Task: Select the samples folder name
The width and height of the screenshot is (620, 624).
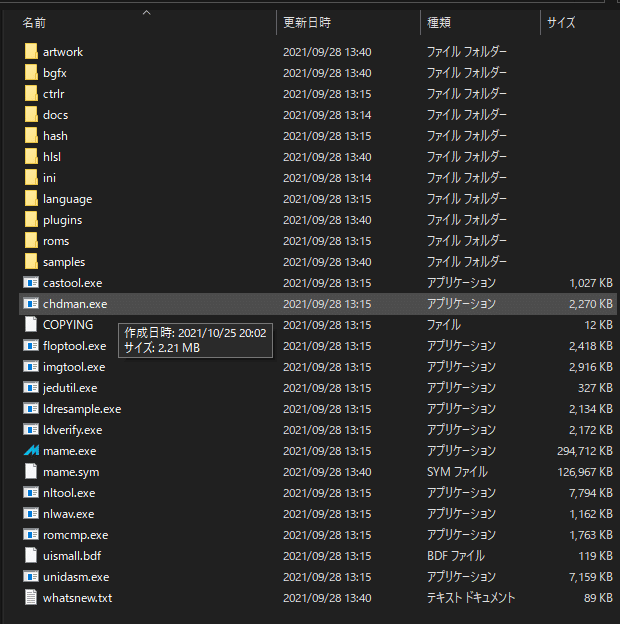Action: click(x=64, y=262)
